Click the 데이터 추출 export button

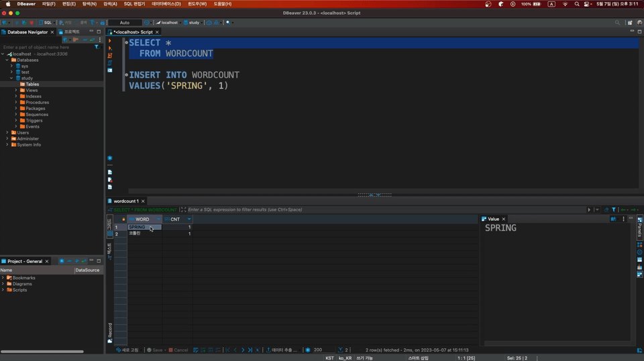[281, 350]
